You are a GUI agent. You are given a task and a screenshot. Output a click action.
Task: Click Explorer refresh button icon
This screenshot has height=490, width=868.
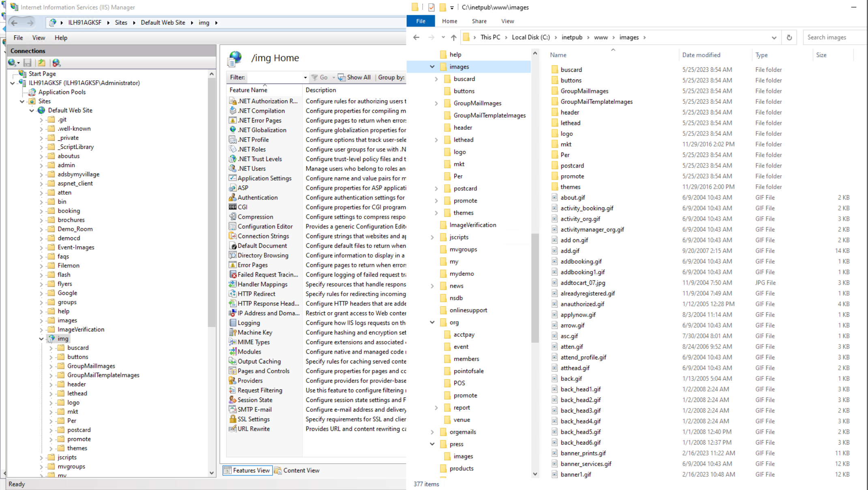pyautogui.click(x=789, y=37)
